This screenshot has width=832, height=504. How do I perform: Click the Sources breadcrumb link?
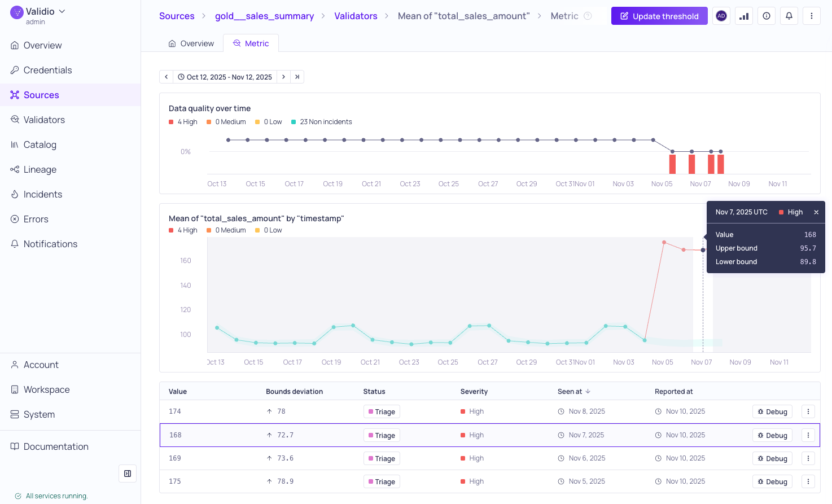pyautogui.click(x=177, y=16)
